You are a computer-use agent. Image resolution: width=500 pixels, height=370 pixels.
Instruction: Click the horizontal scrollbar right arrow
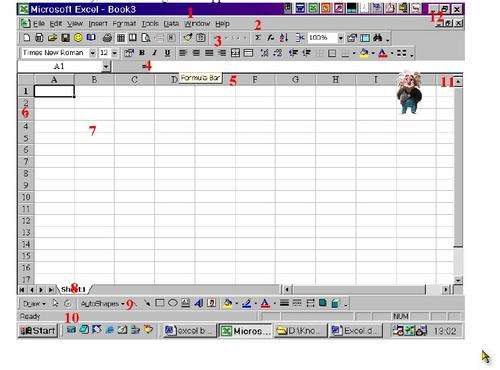pyautogui.click(x=446, y=290)
